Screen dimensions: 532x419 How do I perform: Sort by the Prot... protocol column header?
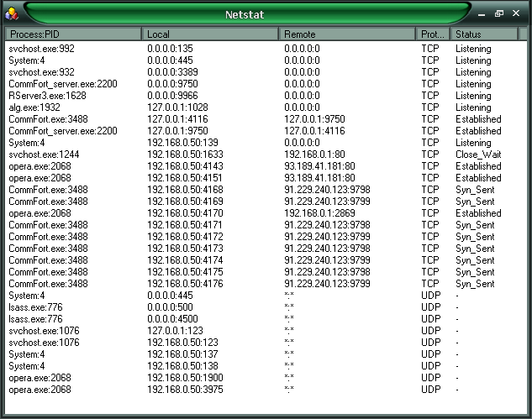click(x=433, y=34)
